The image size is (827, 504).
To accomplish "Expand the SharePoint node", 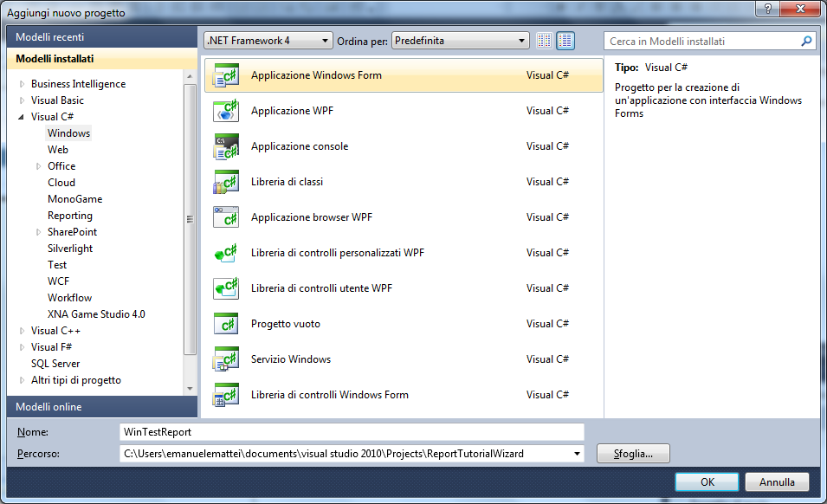I will (38, 232).
